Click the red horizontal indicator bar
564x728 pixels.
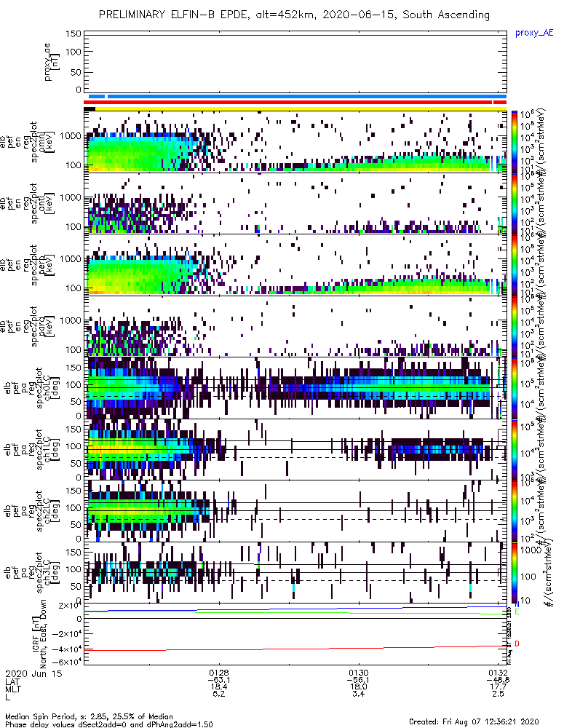(295, 102)
